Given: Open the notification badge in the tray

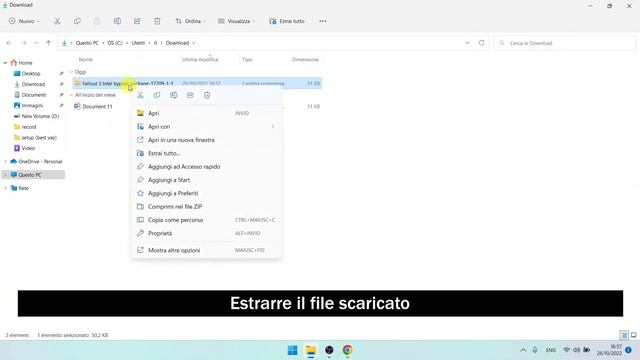Looking at the screenshot, I should click(x=629, y=350).
